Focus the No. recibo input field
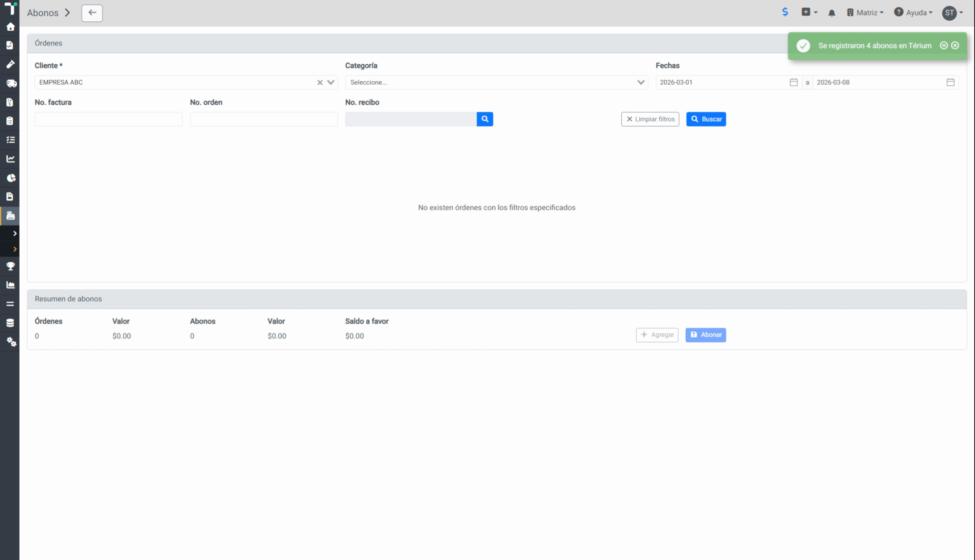The image size is (975, 560). point(411,119)
